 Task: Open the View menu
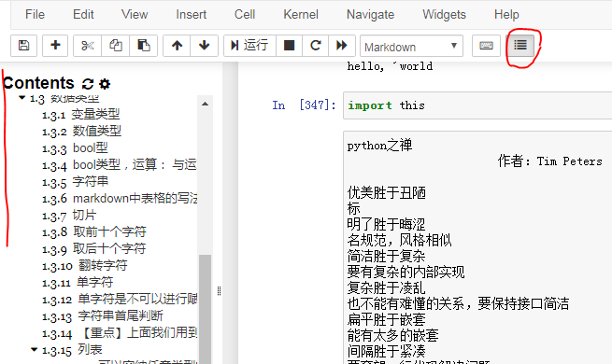pos(135,14)
